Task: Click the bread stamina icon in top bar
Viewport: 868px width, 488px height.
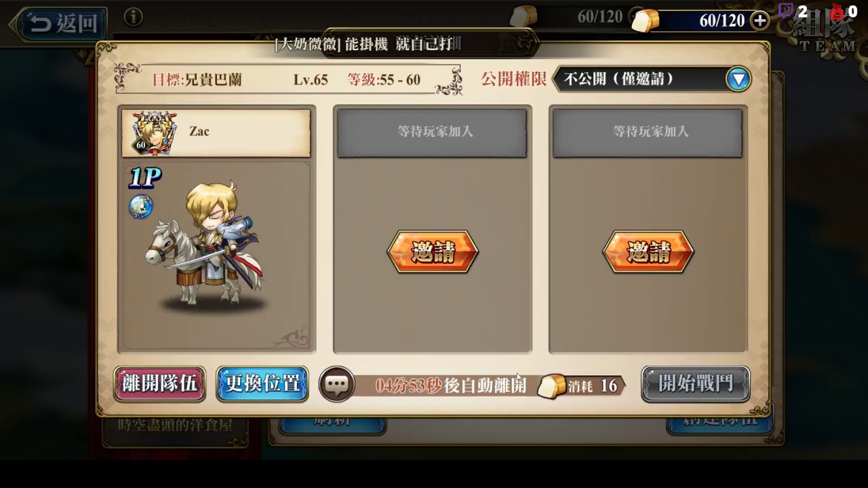Action: pyautogui.click(x=645, y=21)
